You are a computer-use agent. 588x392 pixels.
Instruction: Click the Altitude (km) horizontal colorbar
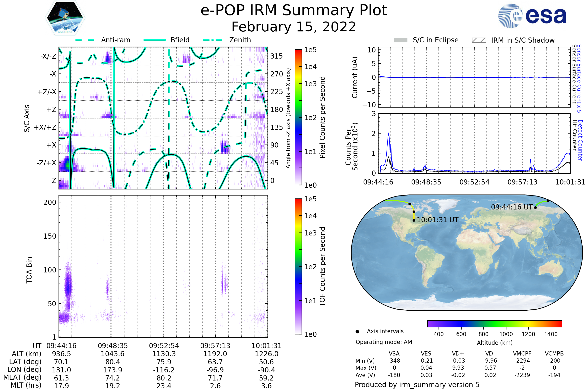tap(494, 324)
